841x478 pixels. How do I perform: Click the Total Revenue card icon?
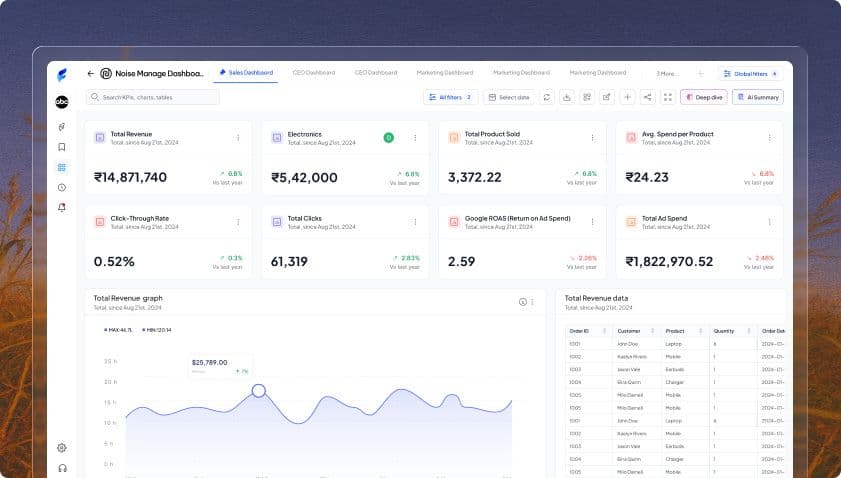[x=100, y=137]
